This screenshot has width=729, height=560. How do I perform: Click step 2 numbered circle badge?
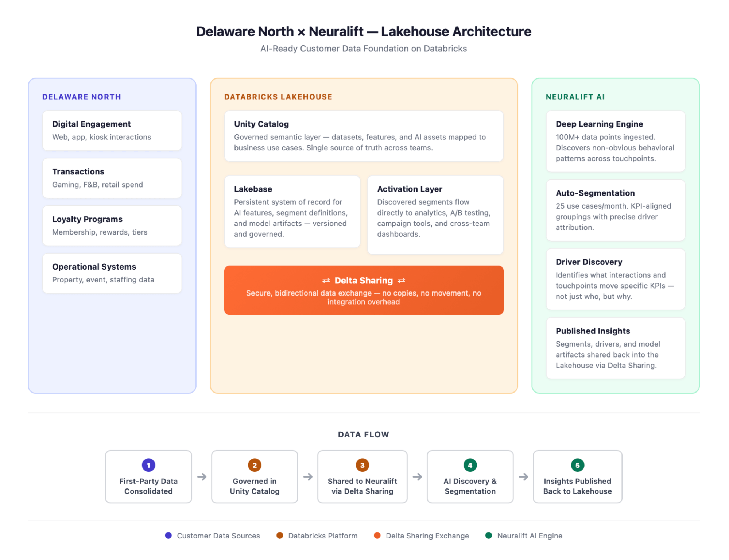coord(255,465)
